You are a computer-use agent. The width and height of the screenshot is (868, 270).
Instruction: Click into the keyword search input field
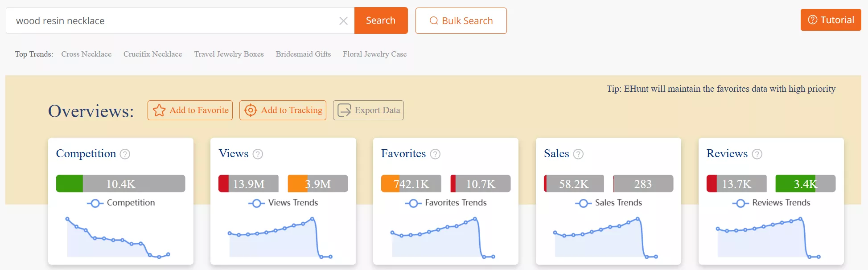[174, 20]
